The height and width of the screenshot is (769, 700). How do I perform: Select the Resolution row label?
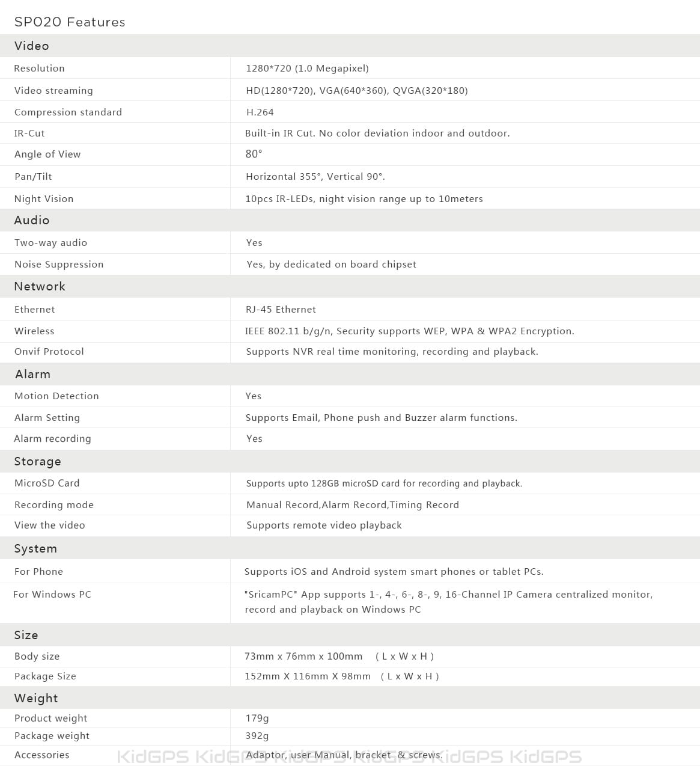[39, 69]
